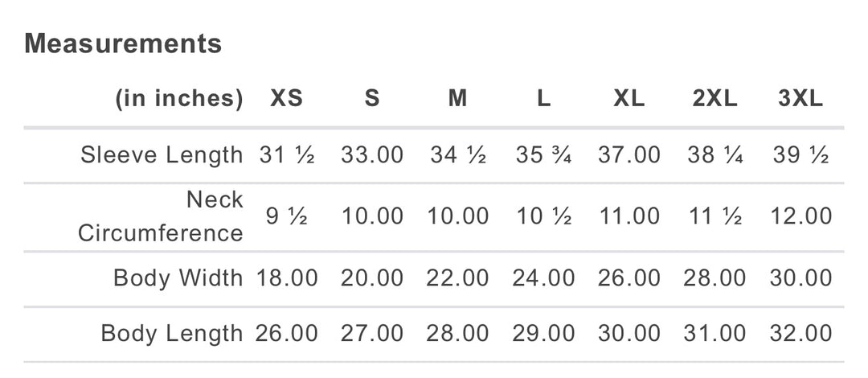
Task: Click the 12.00 neck circumference cell
Action: point(800,216)
